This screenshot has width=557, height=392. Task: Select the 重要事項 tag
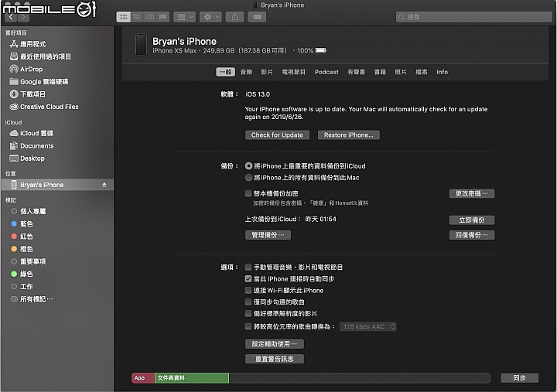(29, 261)
